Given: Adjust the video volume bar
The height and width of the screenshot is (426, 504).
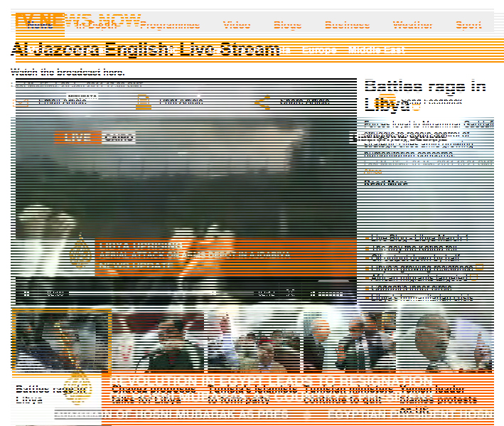Looking at the screenshot, I should 330,294.
